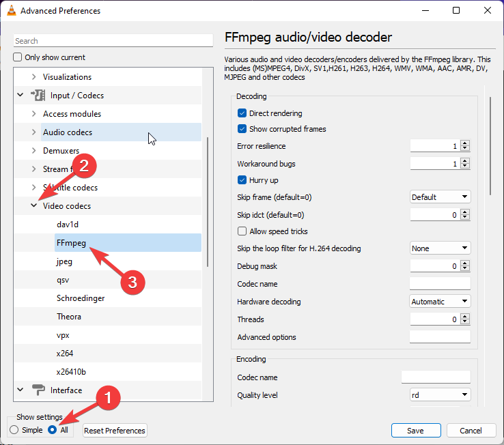Decrease the Workaround bugs value
Image resolution: width=504 pixels, height=445 pixels.
[x=465, y=167]
